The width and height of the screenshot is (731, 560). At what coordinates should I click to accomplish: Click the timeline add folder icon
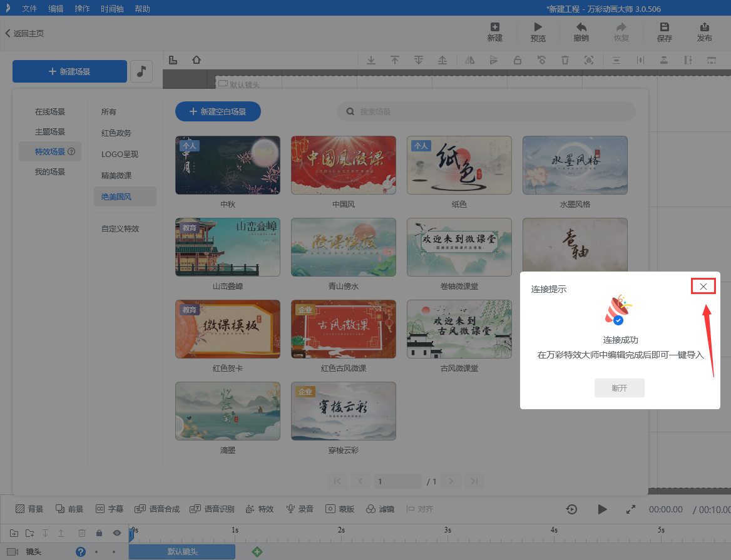pos(30,533)
